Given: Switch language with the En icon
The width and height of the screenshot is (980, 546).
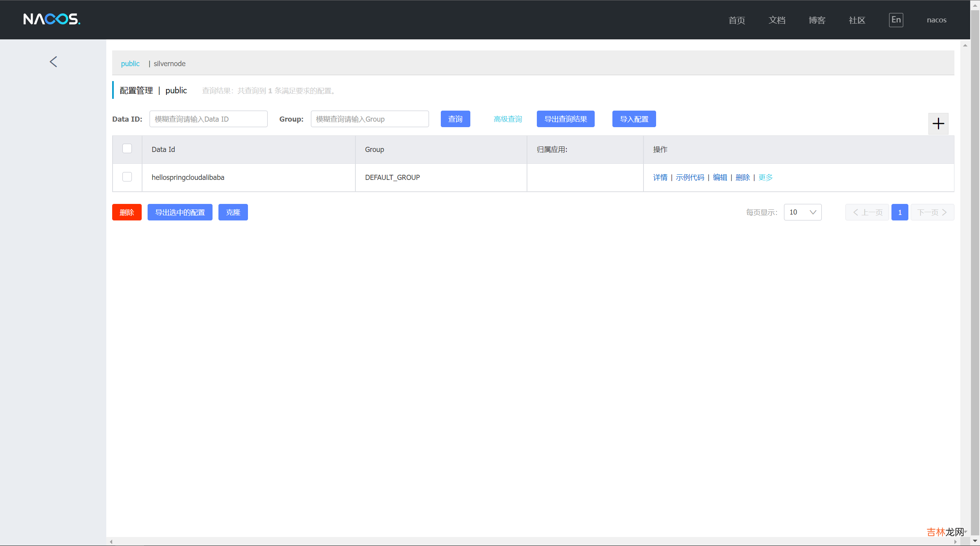Looking at the screenshot, I should (x=896, y=20).
